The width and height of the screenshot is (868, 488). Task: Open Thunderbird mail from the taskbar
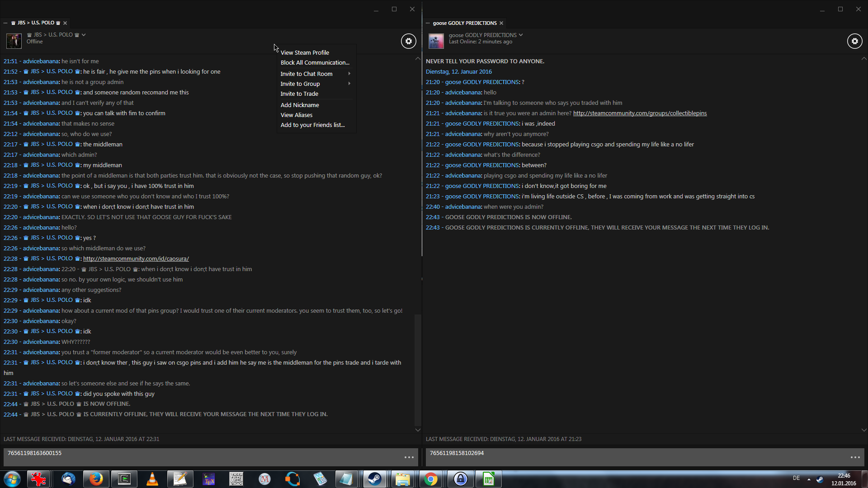click(x=68, y=479)
